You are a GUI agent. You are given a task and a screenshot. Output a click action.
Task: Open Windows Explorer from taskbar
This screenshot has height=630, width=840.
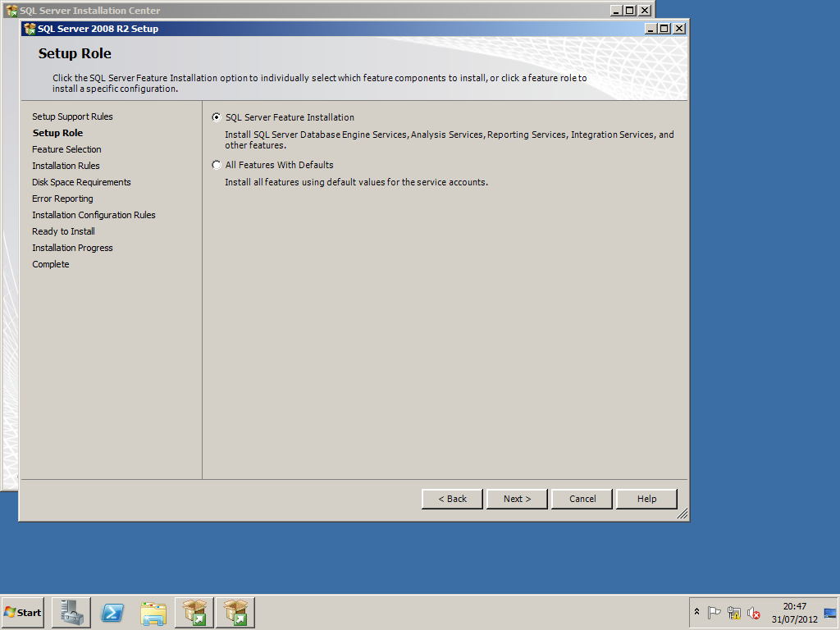[x=153, y=612]
